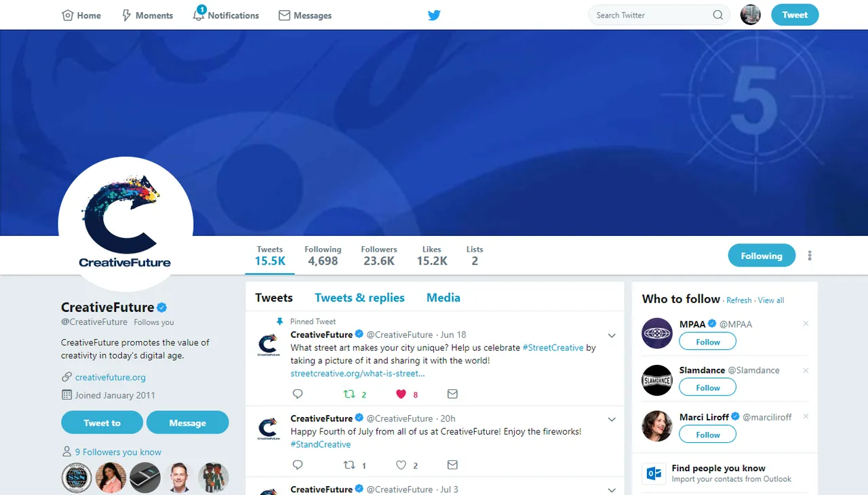Screen dimensions: 868x495
Task: Open the creativefuture.org website link
Action: [x=111, y=377]
